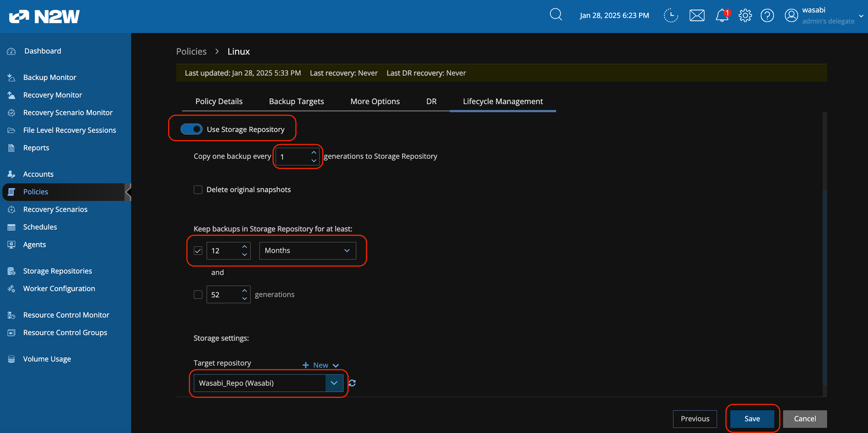The height and width of the screenshot is (433, 868).
Task: Click the Dashboard icon in the sidebar
Action: [12, 51]
